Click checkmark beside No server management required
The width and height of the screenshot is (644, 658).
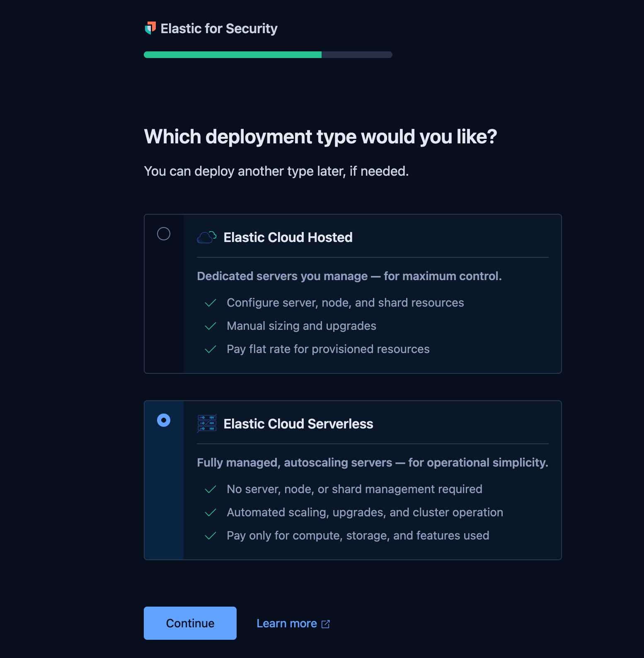(x=211, y=489)
